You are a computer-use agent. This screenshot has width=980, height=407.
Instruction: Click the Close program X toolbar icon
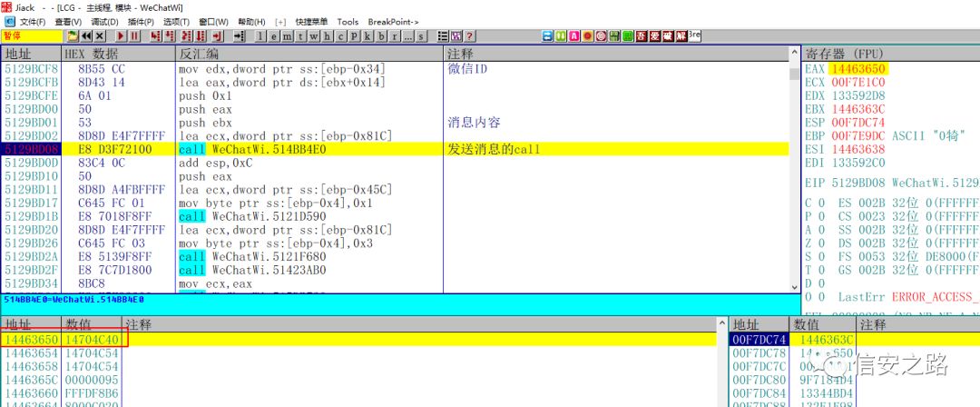tap(100, 36)
